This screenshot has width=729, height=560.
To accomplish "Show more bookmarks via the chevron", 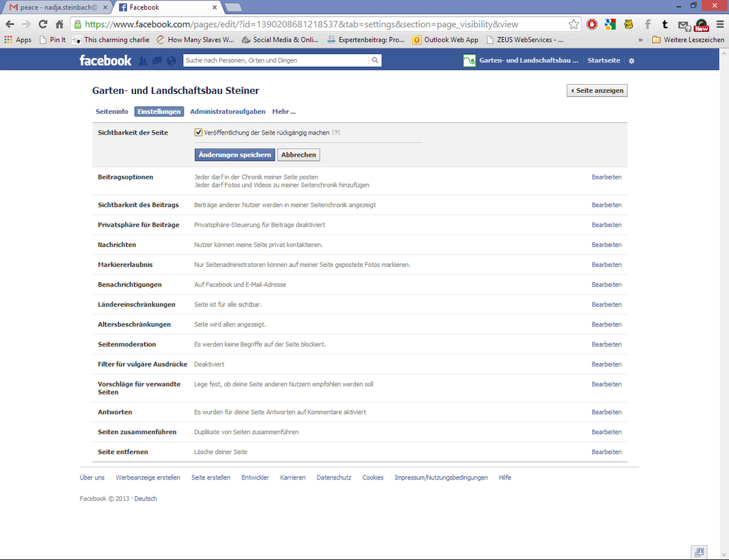I will point(640,40).
